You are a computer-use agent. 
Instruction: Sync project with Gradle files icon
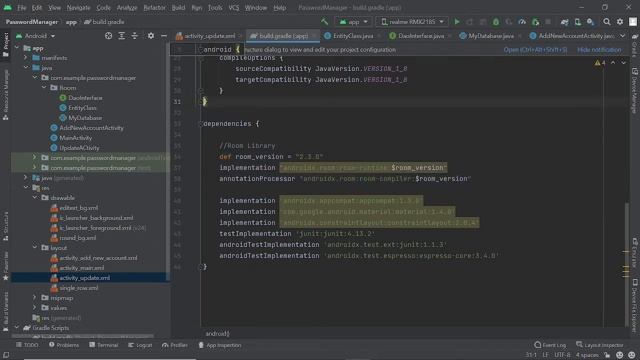pos(564,22)
